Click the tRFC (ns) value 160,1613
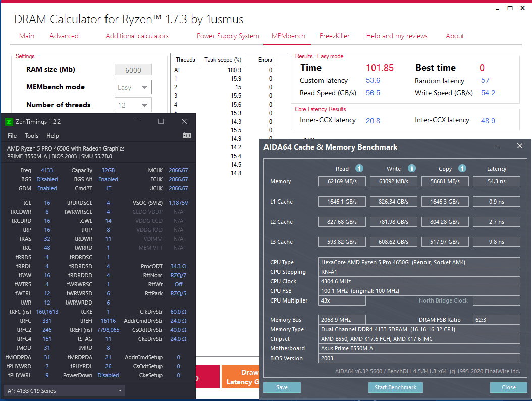This screenshot has height=401, width=532. [47, 312]
